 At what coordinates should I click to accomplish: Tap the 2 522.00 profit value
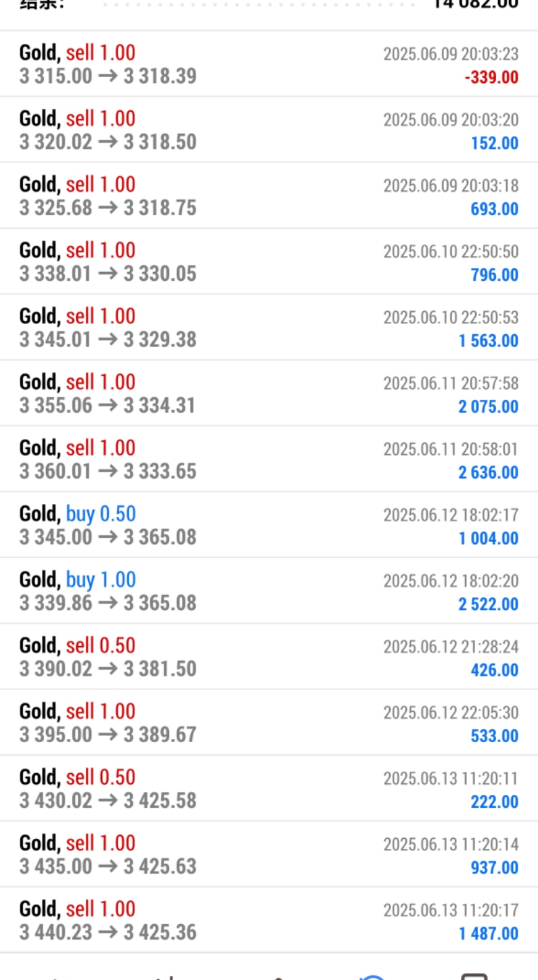488,605
